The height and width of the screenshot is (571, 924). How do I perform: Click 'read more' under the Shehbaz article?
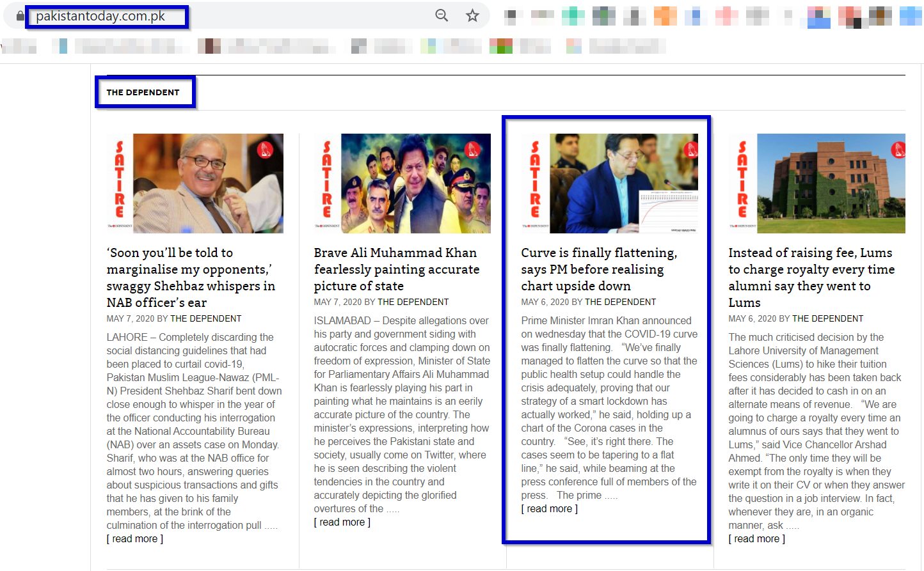[135, 539]
